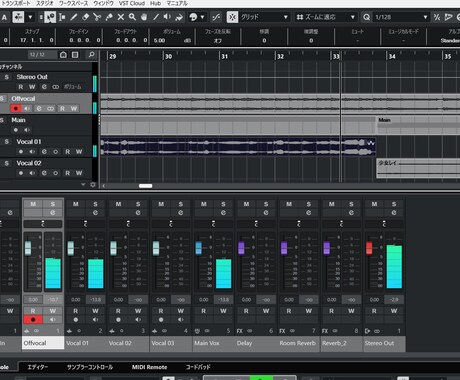Click the square icon beside track count

click(x=75, y=55)
